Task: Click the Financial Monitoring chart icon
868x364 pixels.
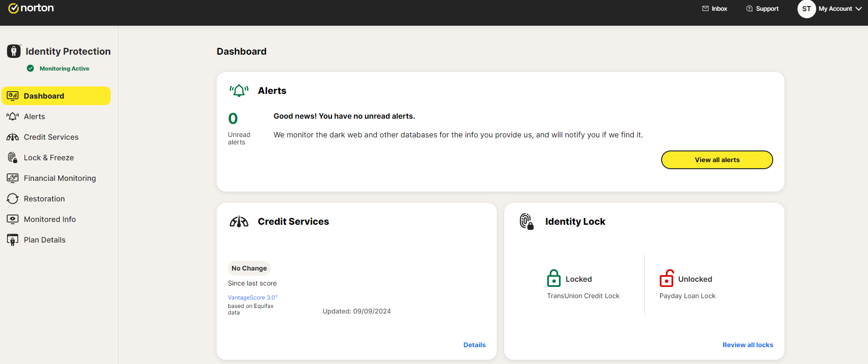Action: click(13, 178)
